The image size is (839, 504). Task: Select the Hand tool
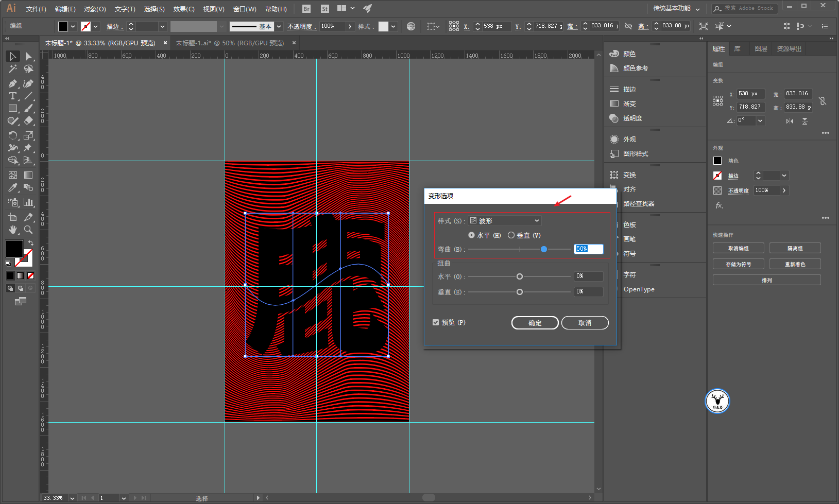pyautogui.click(x=13, y=230)
